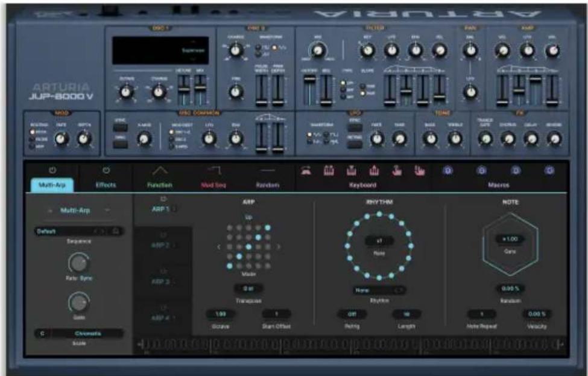Screen dimensions: 588x376
Task: Select the LFO sample-and-hold waveform LED
Action: click(326, 141)
